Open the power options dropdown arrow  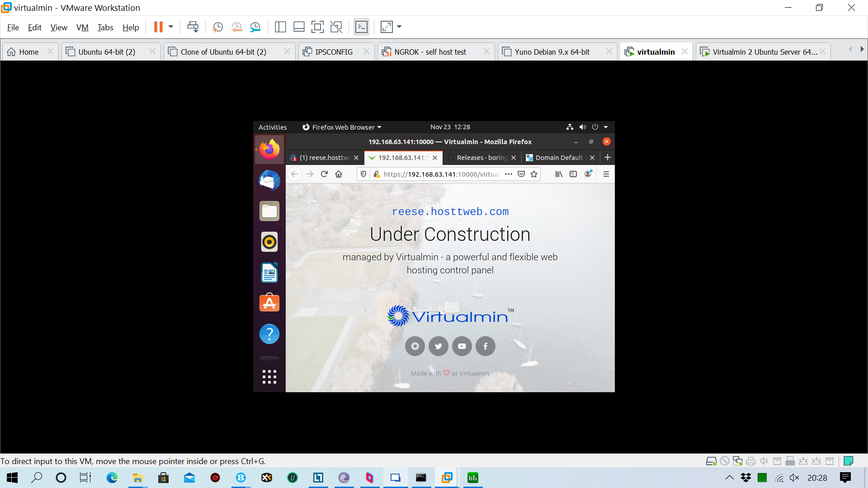tap(171, 27)
